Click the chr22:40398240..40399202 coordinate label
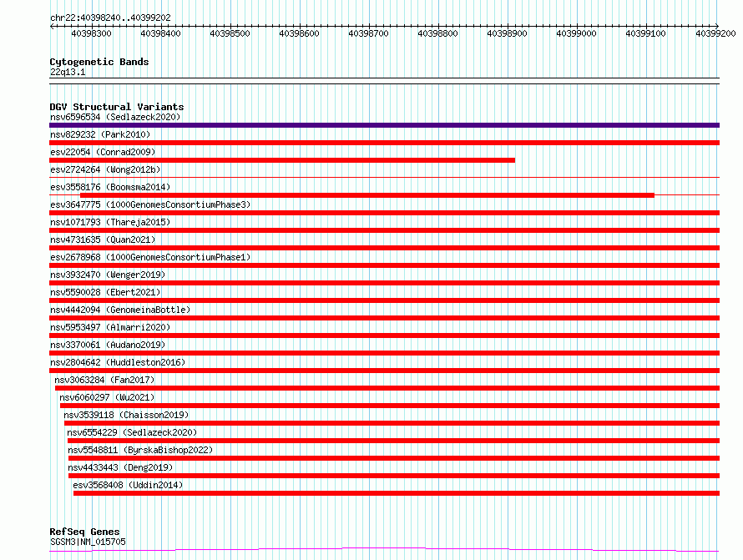 click(110, 18)
